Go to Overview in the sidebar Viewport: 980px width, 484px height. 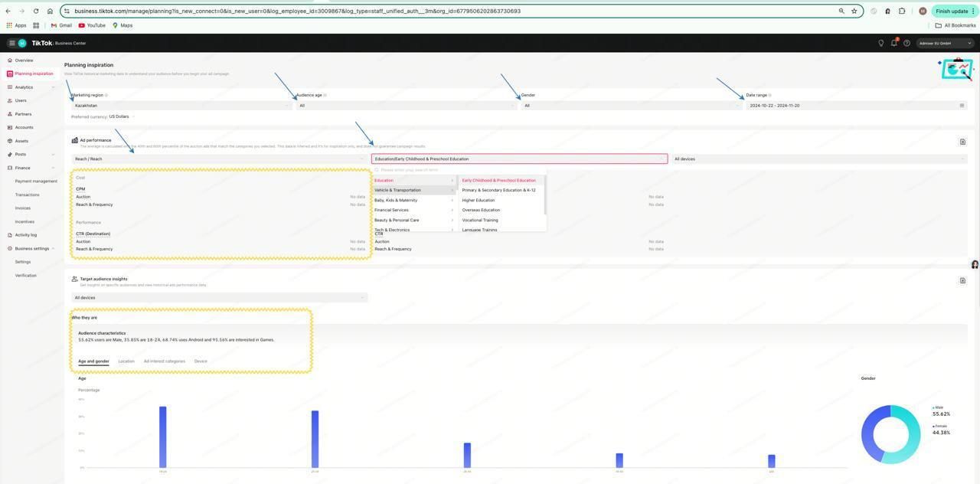pos(24,60)
